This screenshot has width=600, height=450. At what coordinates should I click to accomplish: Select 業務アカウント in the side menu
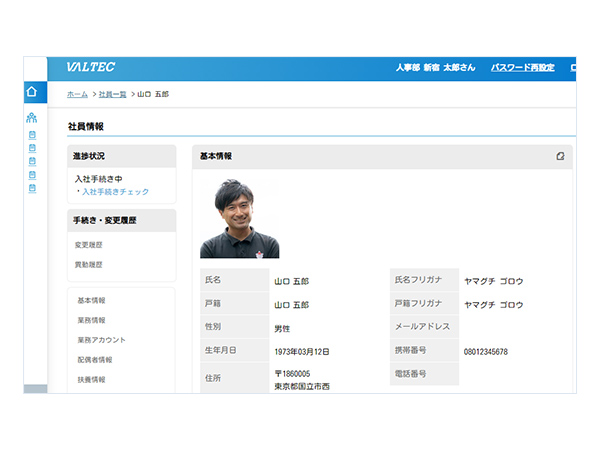pyautogui.click(x=101, y=340)
